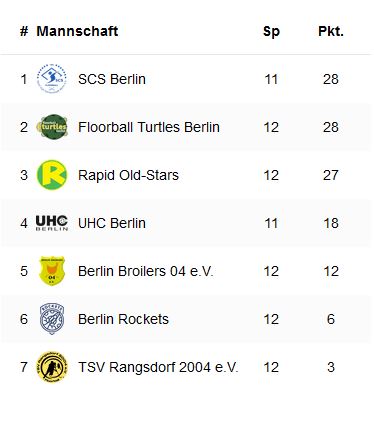This screenshot has height=425, width=374.
Task: Click the Floorball Turtles Berlin logo
Action: click(x=52, y=127)
